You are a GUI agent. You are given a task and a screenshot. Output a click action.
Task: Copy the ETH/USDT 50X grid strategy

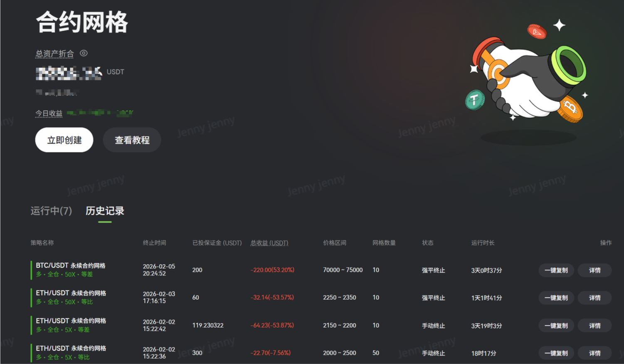tap(556, 298)
